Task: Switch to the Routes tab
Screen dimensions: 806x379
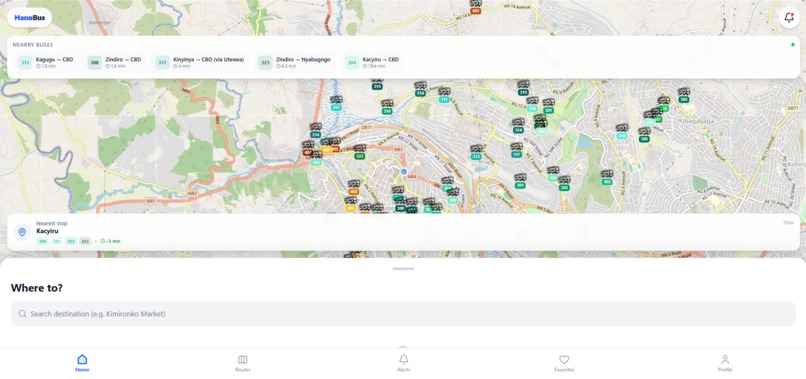Action: point(243,363)
